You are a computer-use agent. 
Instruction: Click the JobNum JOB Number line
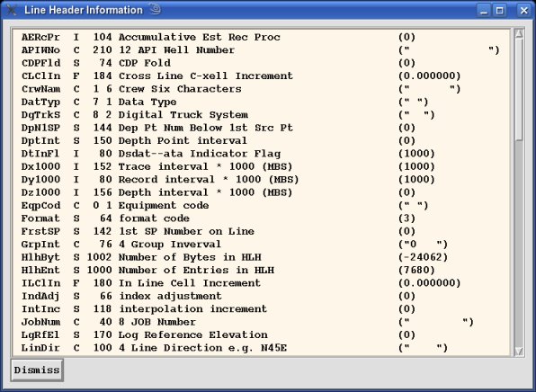click(263, 322)
